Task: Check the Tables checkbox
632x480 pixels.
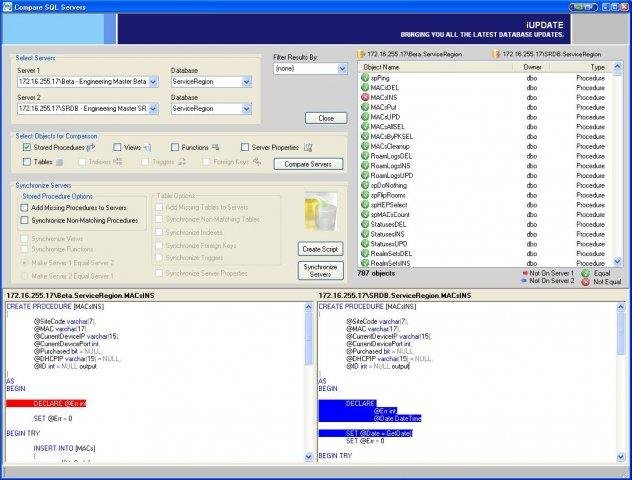Action: click(x=27, y=162)
